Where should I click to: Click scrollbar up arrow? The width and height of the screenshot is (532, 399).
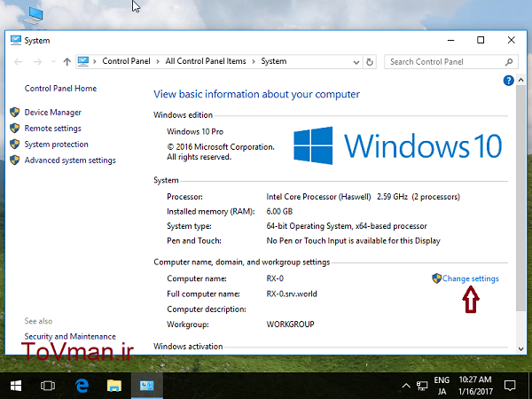point(520,80)
